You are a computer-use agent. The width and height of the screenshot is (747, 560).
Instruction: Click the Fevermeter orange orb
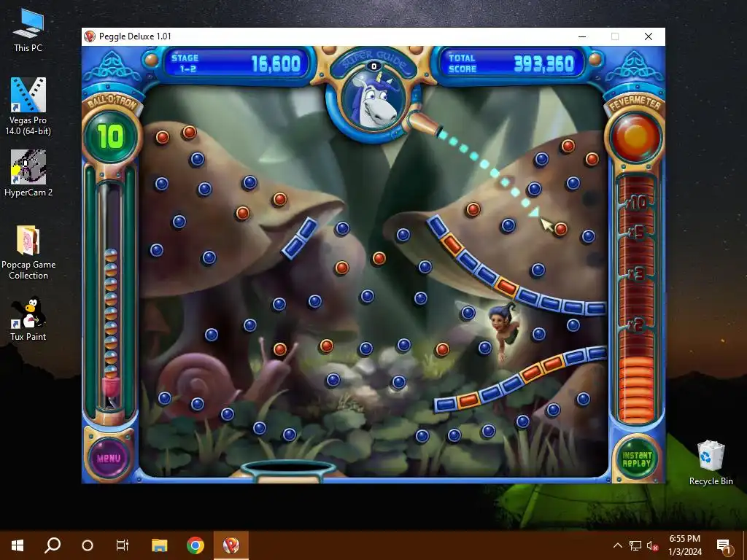(635, 137)
